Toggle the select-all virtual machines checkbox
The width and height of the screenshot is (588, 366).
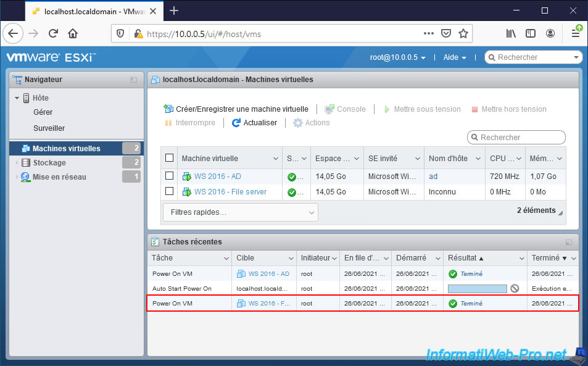tap(169, 159)
